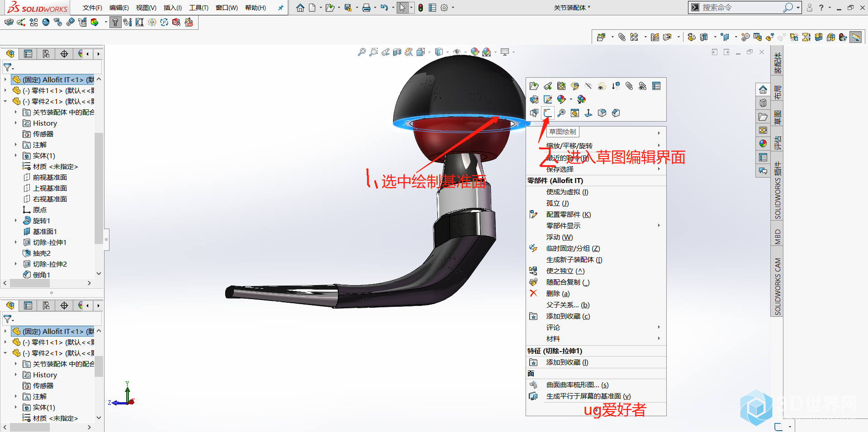Click Linear Component Pattern icon in assembly toolbar
This screenshot has width=868, height=432.
click(x=634, y=37)
